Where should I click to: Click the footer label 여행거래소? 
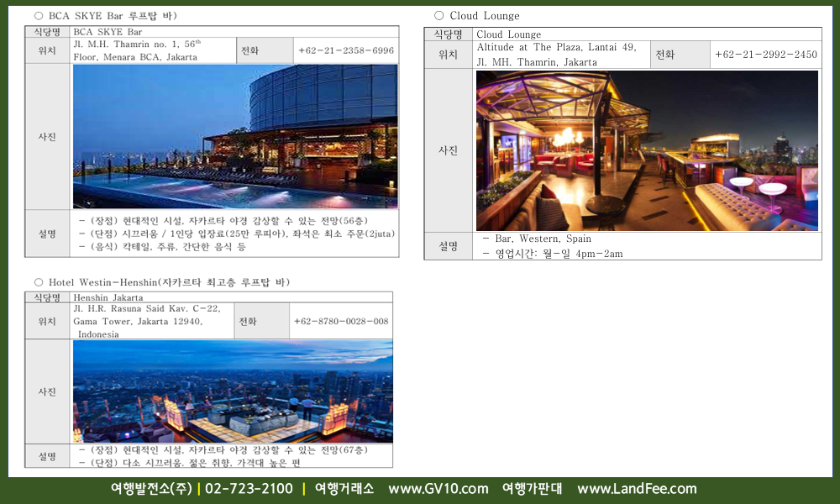point(344,489)
